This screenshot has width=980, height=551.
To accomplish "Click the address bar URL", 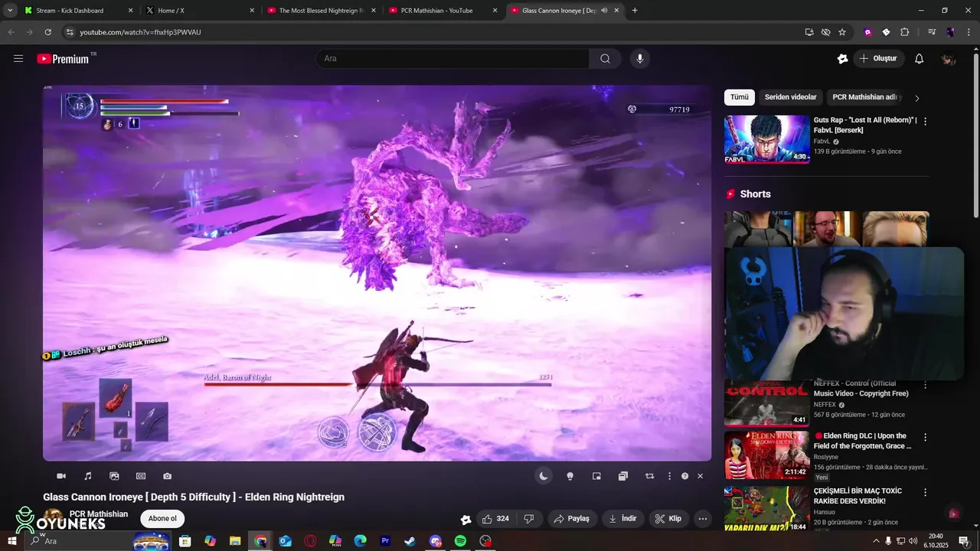I will pos(140,32).
